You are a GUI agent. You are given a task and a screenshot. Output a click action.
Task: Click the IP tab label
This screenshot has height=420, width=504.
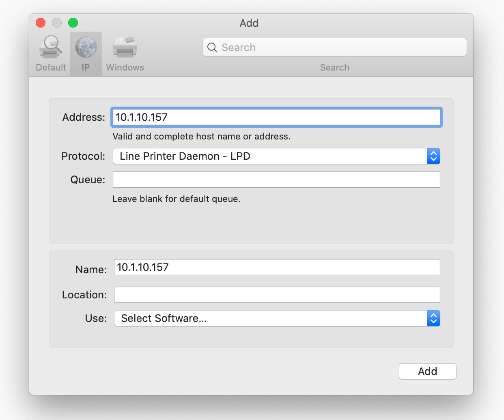86,67
